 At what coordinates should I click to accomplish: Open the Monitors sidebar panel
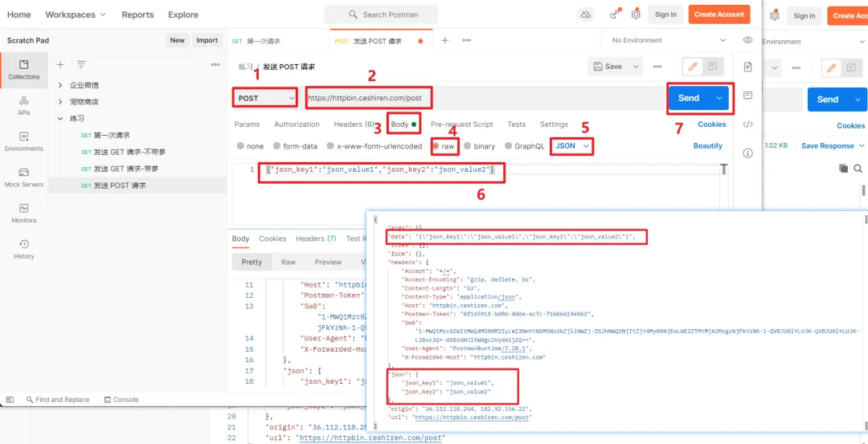pyautogui.click(x=24, y=214)
